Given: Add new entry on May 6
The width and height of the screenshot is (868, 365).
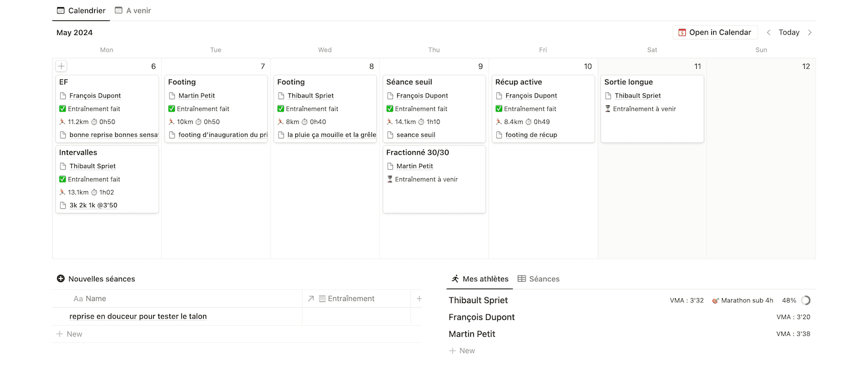Looking at the screenshot, I should [61, 66].
